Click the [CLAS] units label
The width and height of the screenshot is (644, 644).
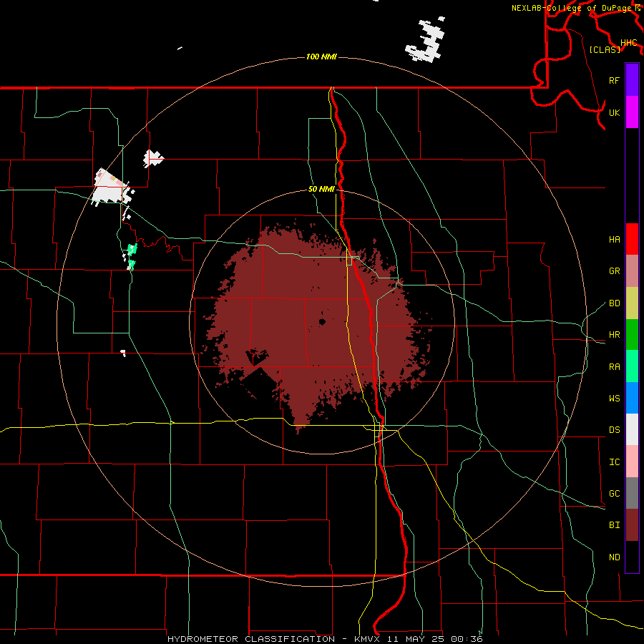(x=605, y=49)
